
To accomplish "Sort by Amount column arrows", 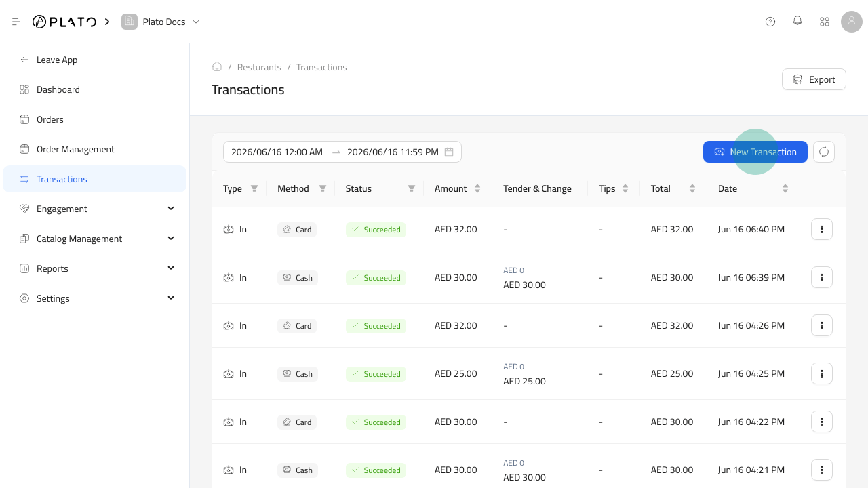I will (477, 188).
